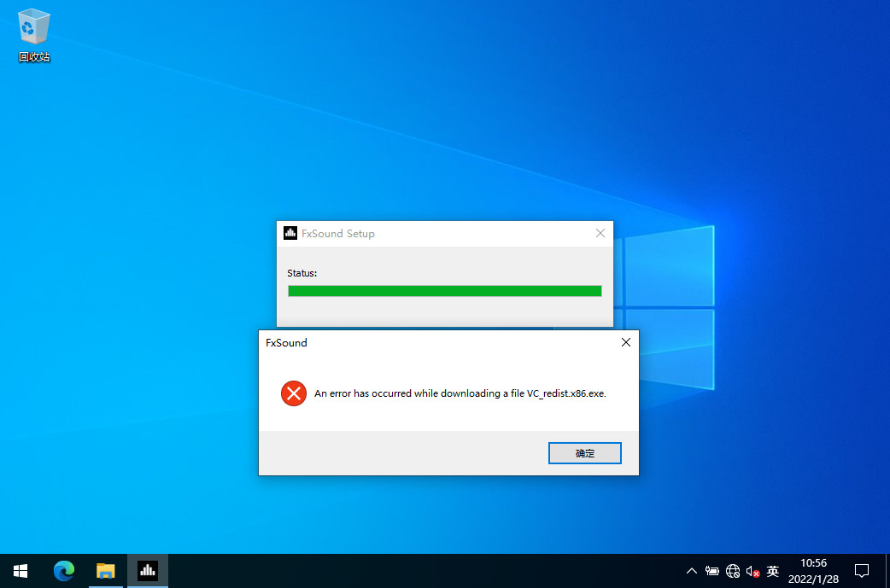Click the FxSound error dialog title

286,342
